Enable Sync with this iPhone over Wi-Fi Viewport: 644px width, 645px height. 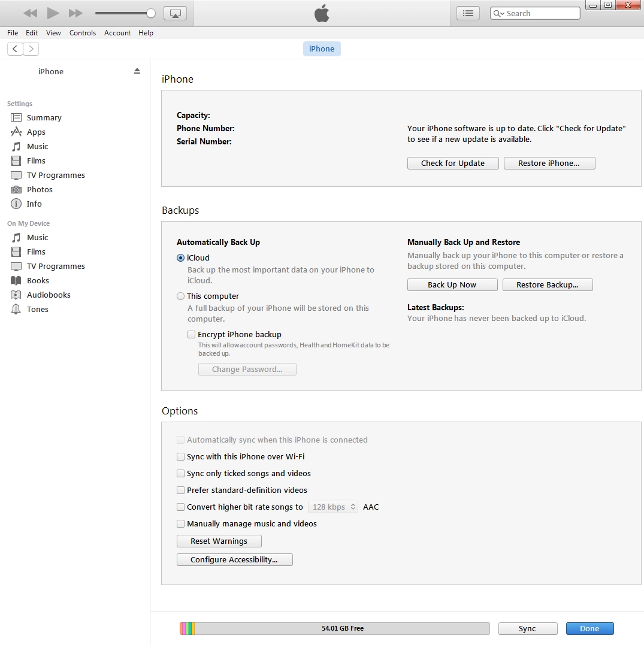tap(180, 456)
